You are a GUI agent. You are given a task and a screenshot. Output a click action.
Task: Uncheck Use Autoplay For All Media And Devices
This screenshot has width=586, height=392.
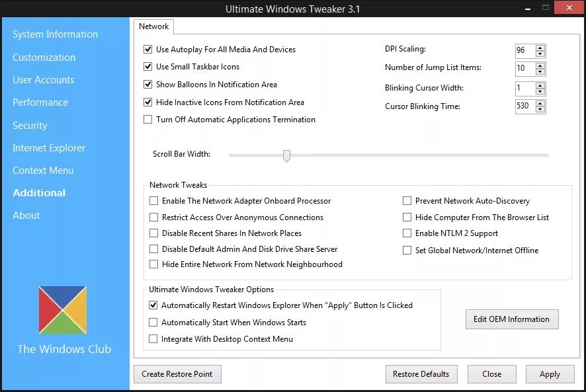coord(148,50)
